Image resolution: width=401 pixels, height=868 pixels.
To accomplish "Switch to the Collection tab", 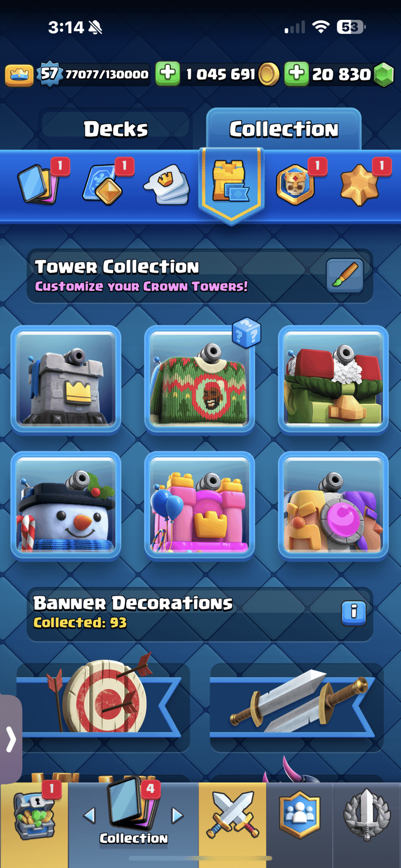I will (284, 129).
